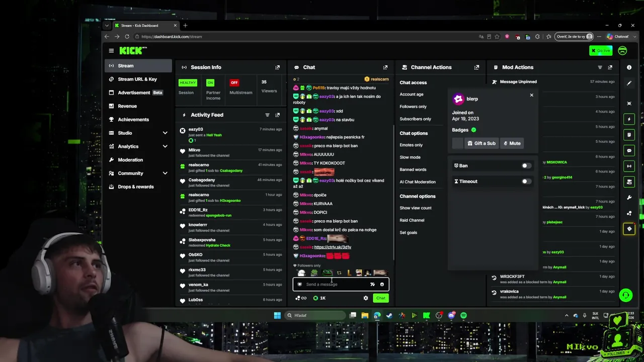The image size is (644, 362).
Task: Click the Windows taskbar search box
Action: [x=315, y=316]
